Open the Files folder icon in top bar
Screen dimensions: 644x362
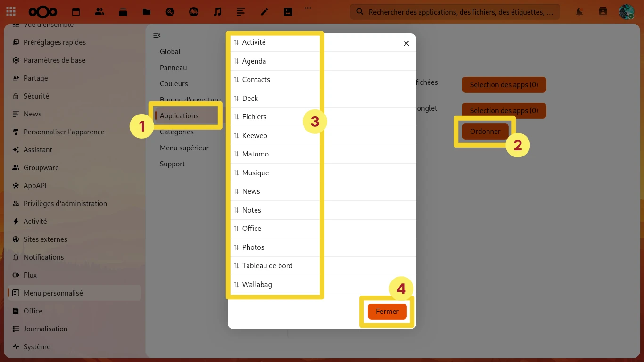click(147, 12)
